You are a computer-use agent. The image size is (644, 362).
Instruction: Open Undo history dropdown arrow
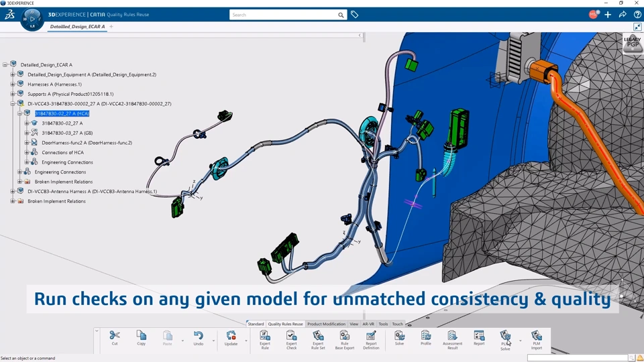[x=213, y=341]
